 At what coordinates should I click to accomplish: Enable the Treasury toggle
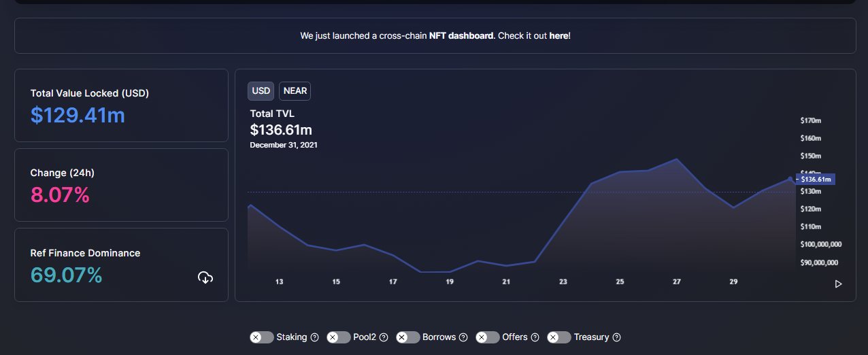pyautogui.click(x=559, y=337)
